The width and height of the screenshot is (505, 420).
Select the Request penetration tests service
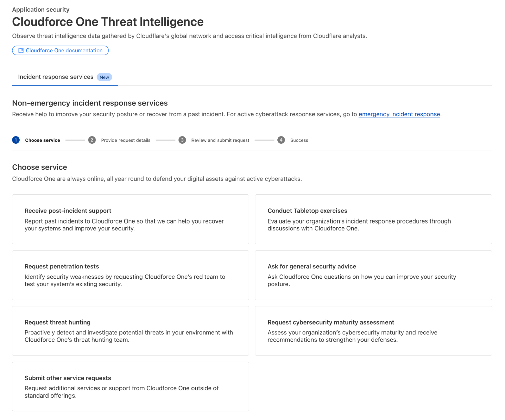coord(130,275)
